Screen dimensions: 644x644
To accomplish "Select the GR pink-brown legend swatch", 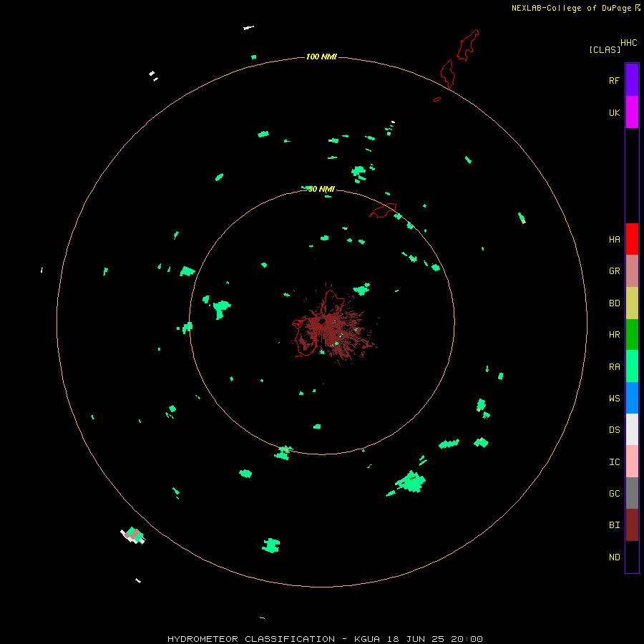I will click(x=632, y=271).
